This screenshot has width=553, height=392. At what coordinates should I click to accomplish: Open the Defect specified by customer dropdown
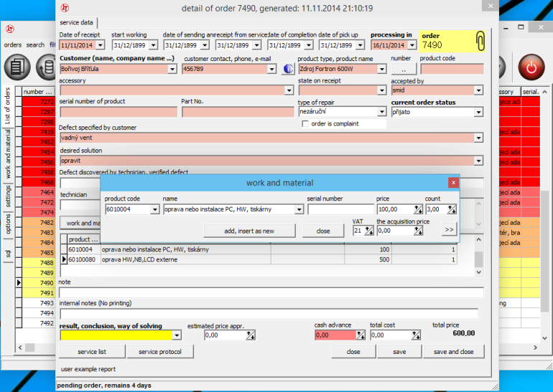478,138
